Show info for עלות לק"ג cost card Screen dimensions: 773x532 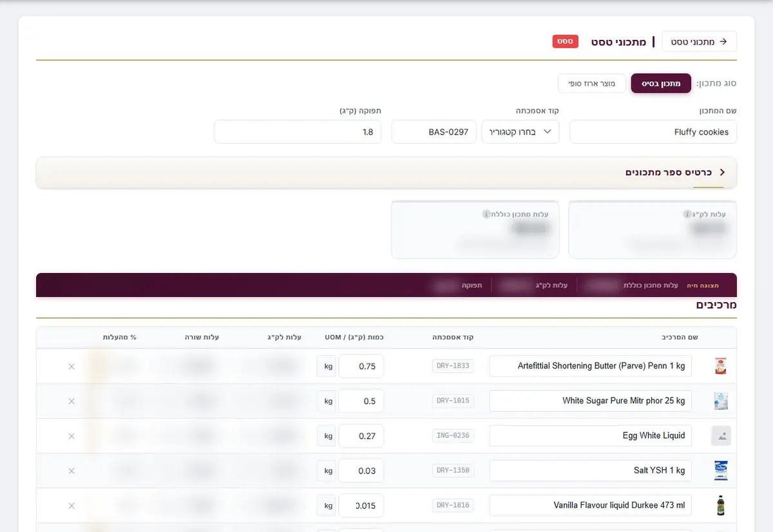tap(687, 214)
